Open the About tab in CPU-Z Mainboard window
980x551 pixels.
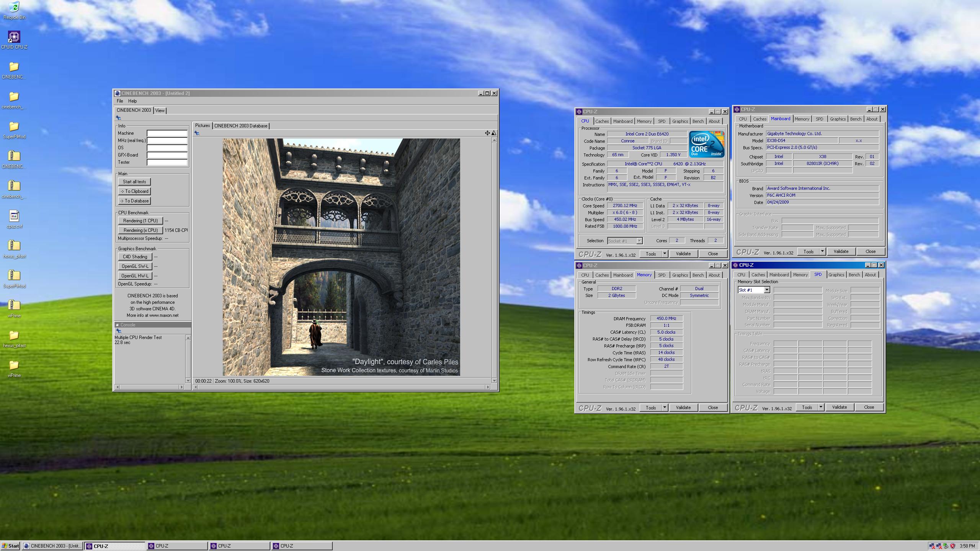point(872,119)
